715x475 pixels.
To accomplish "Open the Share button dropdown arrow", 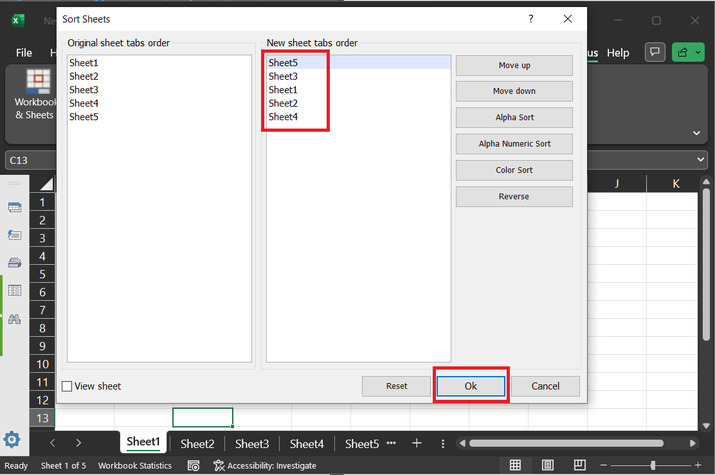I will point(698,52).
